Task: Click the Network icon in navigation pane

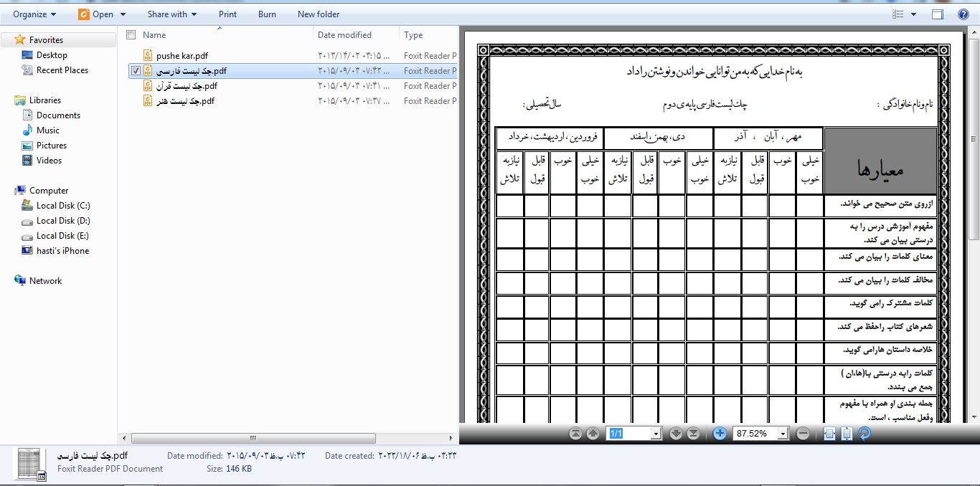Action: [20, 281]
